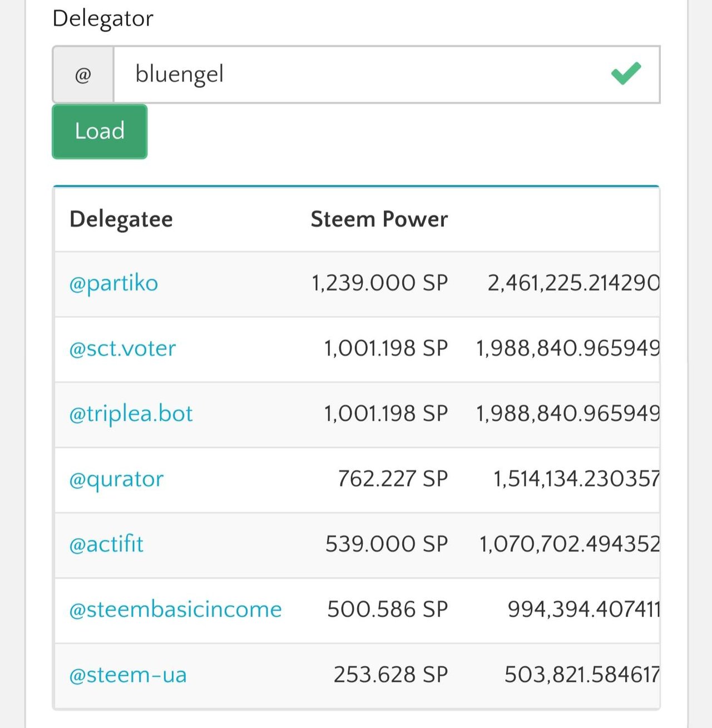Click the green validation checkmark icon
Image resolution: width=712 pixels, height=728 pixels.
pos(626,73)
